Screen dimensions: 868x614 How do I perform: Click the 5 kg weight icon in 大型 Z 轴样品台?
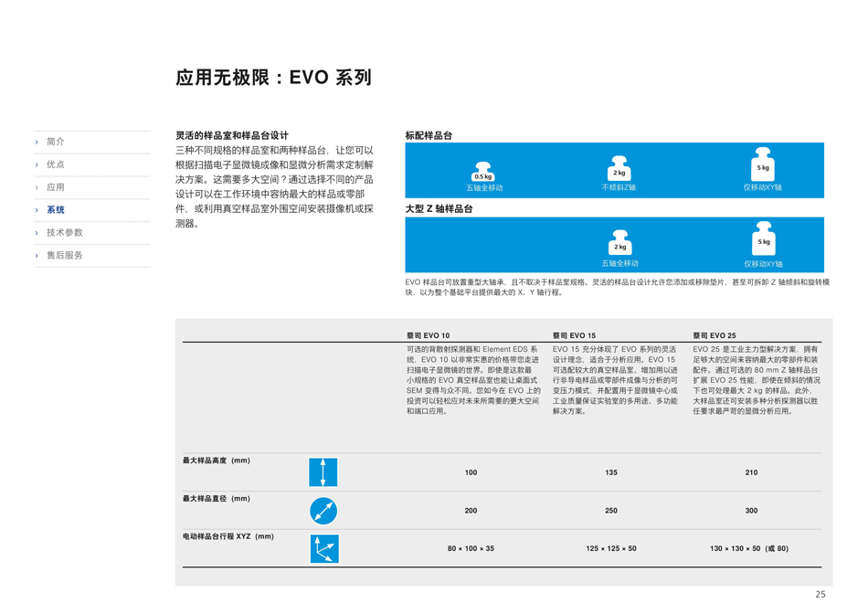pyautogui.click(x=764, y=238)
